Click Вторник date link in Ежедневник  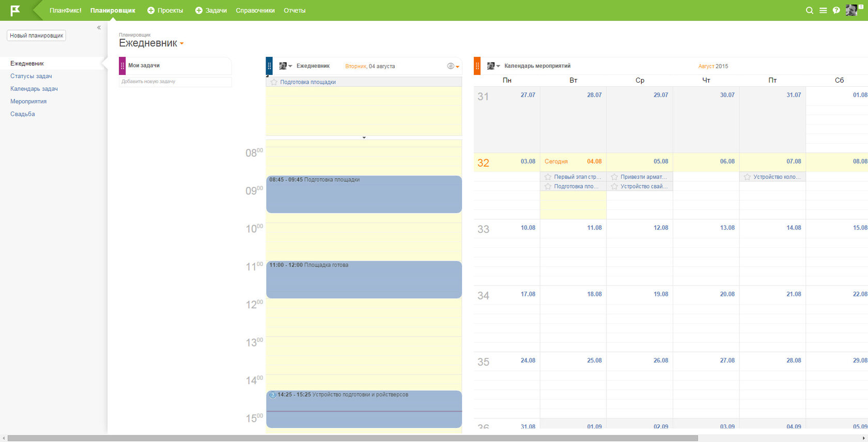point(355,66)
